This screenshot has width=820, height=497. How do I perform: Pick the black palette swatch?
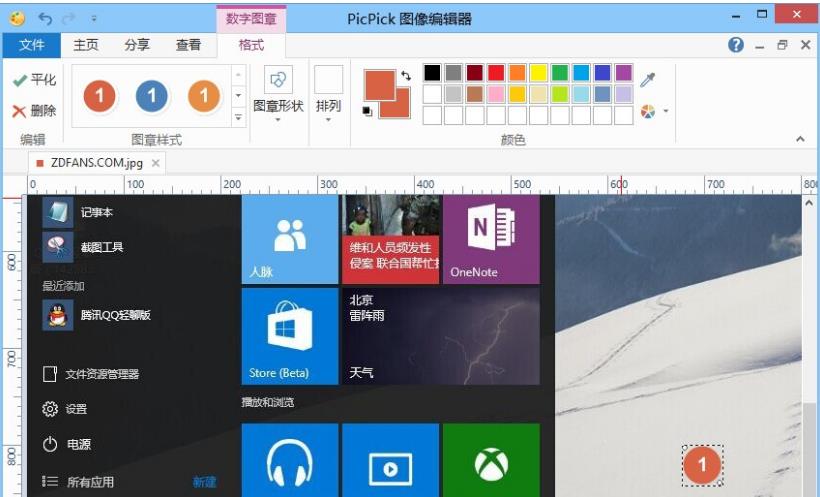coord(432,73)
